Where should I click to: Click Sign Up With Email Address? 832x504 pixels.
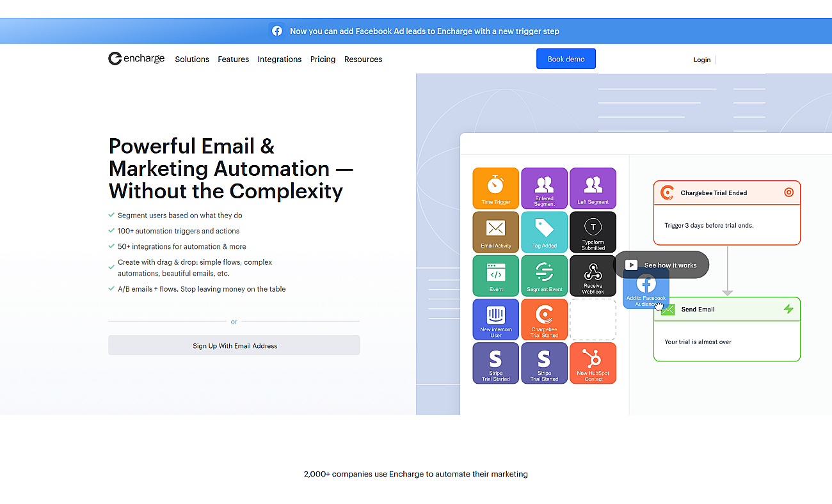pos(234,345)
